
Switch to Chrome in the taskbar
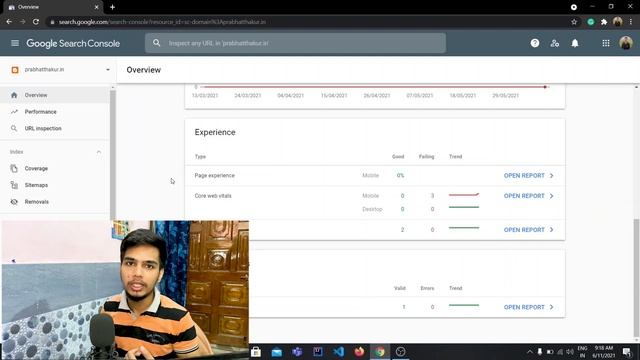pyautogui.click(x=380, y=352)
